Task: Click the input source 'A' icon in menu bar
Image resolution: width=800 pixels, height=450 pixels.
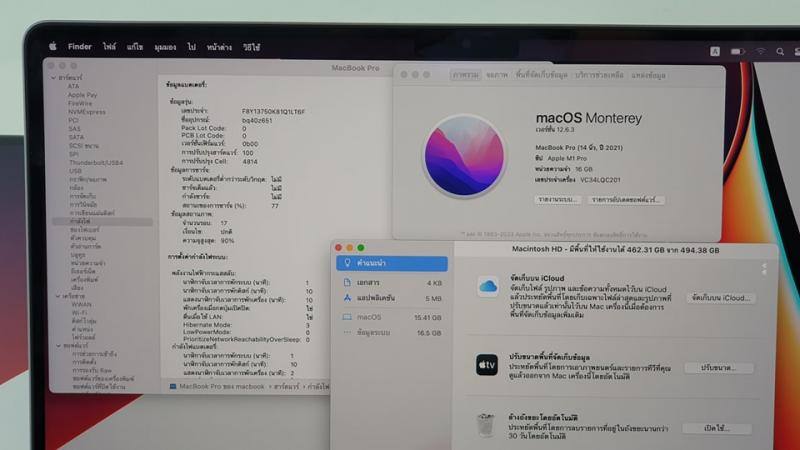Action: point(715,51)
